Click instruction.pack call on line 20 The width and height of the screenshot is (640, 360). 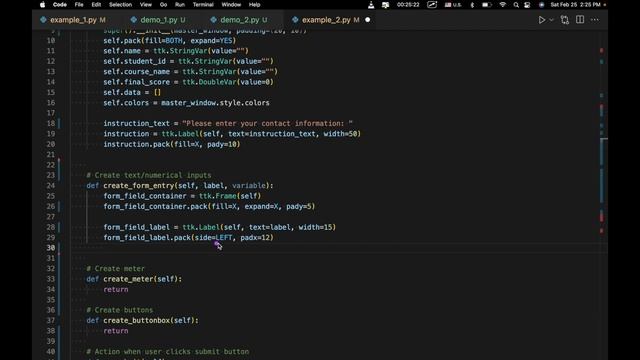[x=172, y=144]
